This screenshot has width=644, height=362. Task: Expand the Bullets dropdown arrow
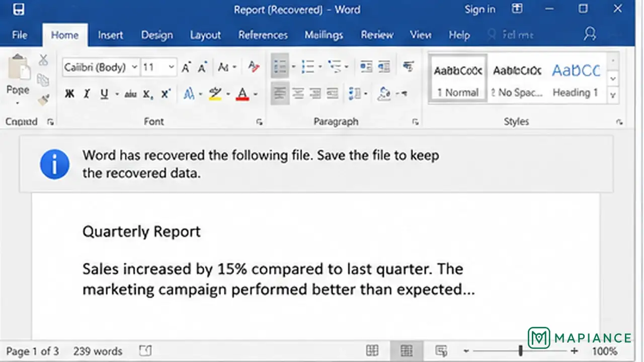pos(293,67)
